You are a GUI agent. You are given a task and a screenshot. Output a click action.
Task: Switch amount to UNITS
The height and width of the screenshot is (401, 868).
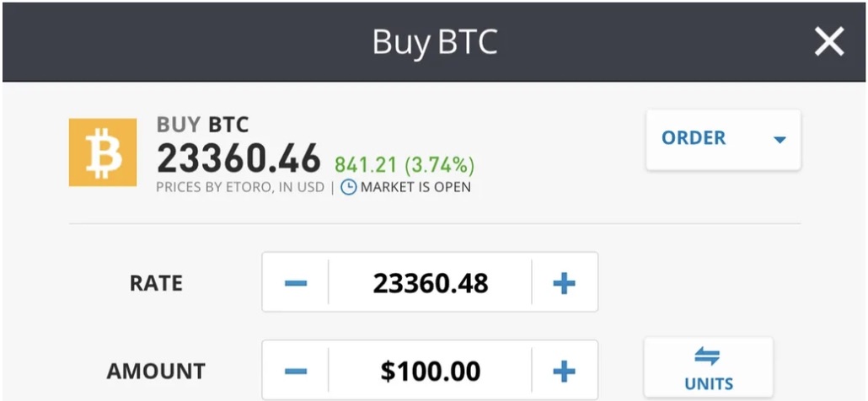[x=708, y=367]
